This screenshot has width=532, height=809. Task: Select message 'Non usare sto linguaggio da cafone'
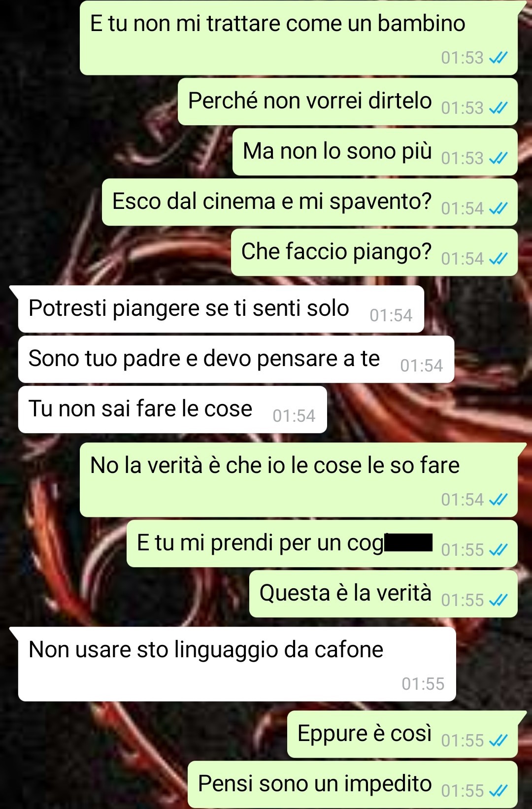(237, 664)
